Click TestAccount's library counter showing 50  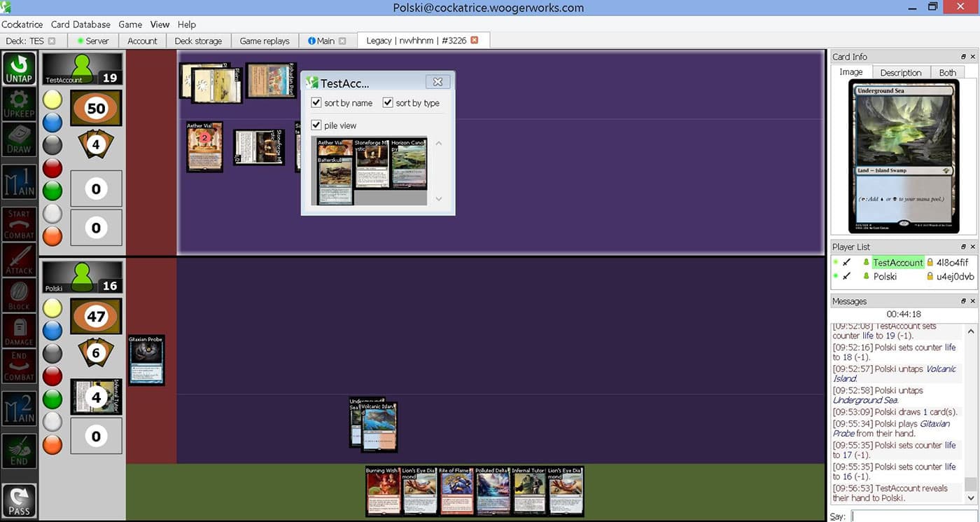(96, 108)
